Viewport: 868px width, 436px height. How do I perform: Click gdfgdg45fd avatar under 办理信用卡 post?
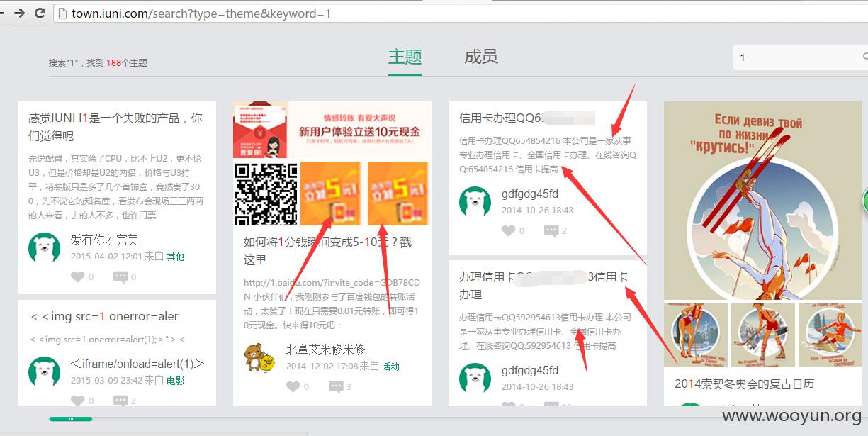(475, 378)
